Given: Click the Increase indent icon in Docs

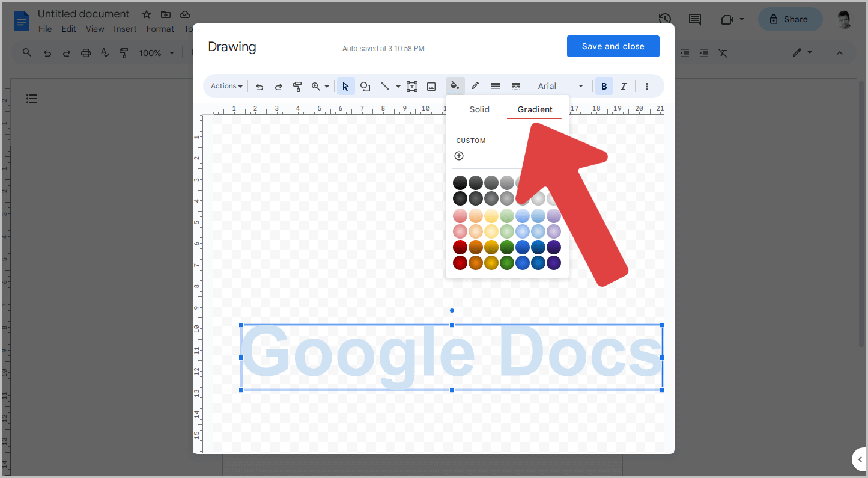Looking at the screenshot, I should click(x=704, y=53).
